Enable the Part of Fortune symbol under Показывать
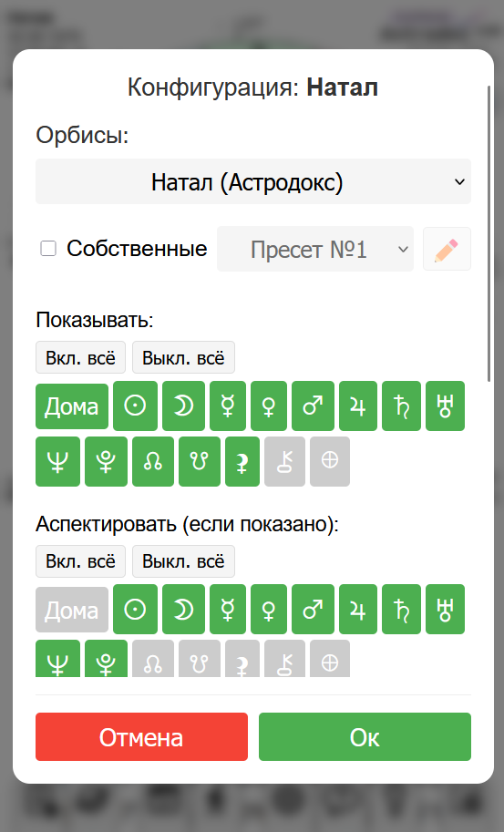504x832 pixels. click(x=330, y=461)
